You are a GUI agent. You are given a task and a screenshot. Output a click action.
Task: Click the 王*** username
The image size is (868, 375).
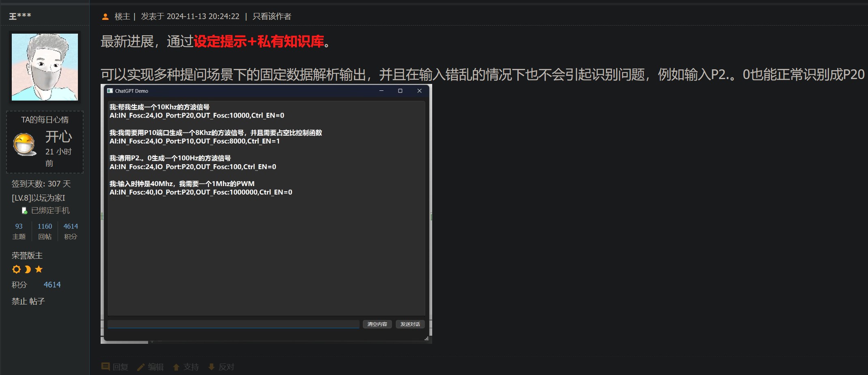tap(20, 16)
